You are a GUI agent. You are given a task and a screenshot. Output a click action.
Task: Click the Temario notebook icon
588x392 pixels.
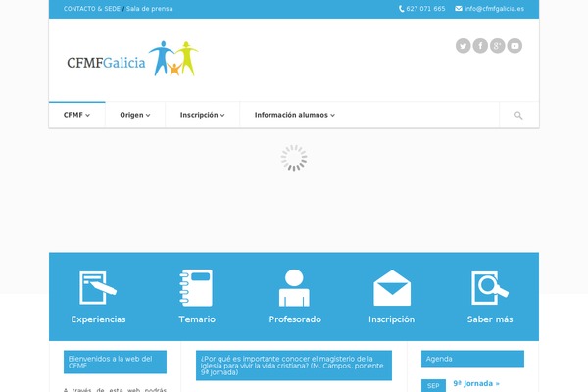pos(196,288)
